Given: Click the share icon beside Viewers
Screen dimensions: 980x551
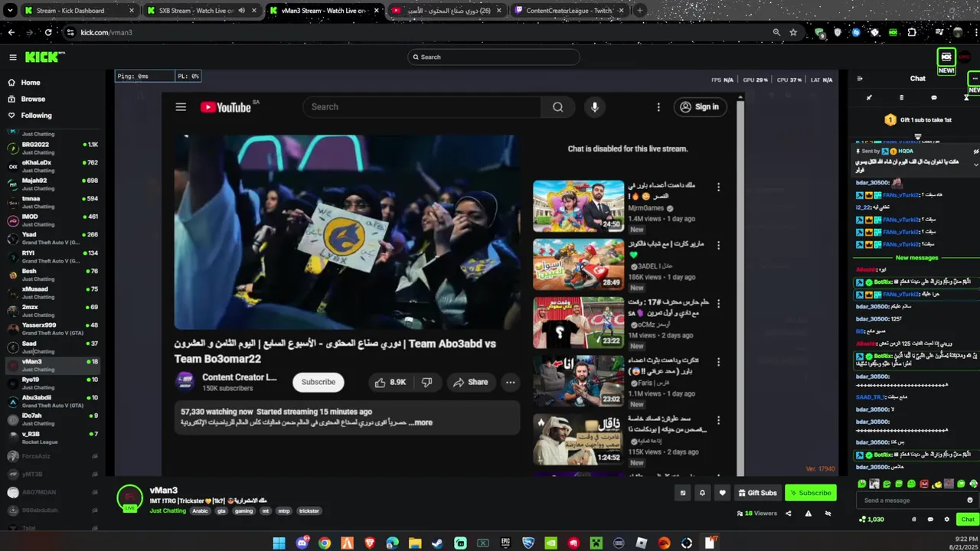Looking at the screenshot, I should [x=789, y=514].
